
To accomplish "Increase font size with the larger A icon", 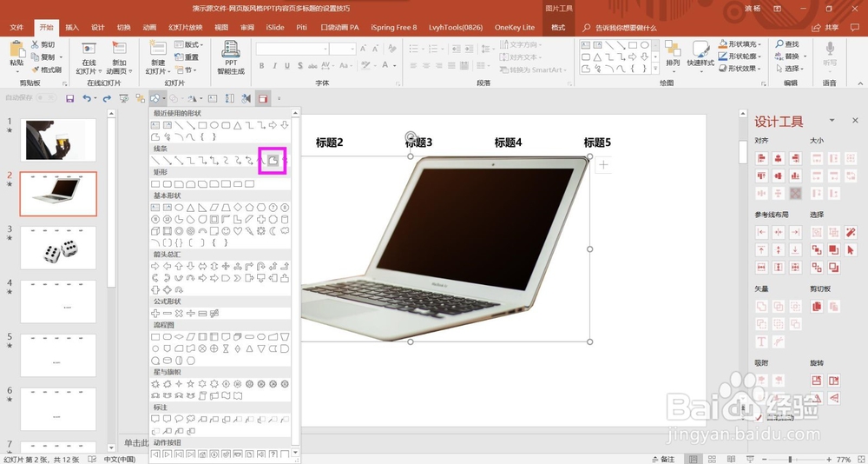I will [364, 49].
